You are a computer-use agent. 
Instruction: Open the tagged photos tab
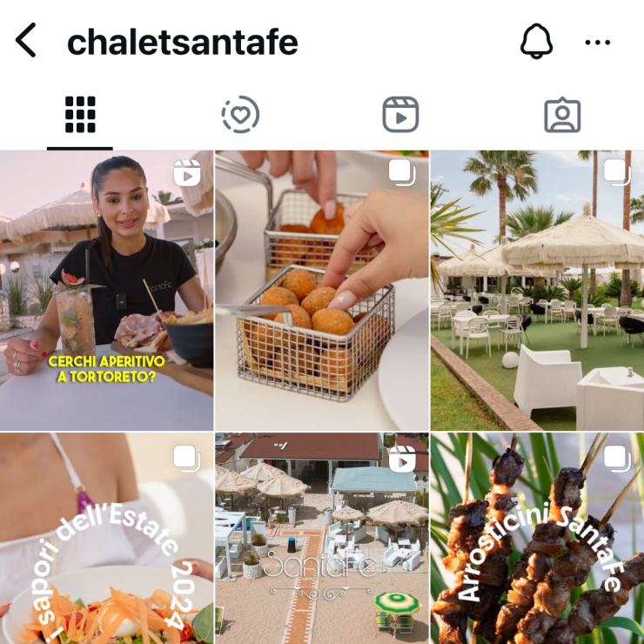(x=562, y=115)
